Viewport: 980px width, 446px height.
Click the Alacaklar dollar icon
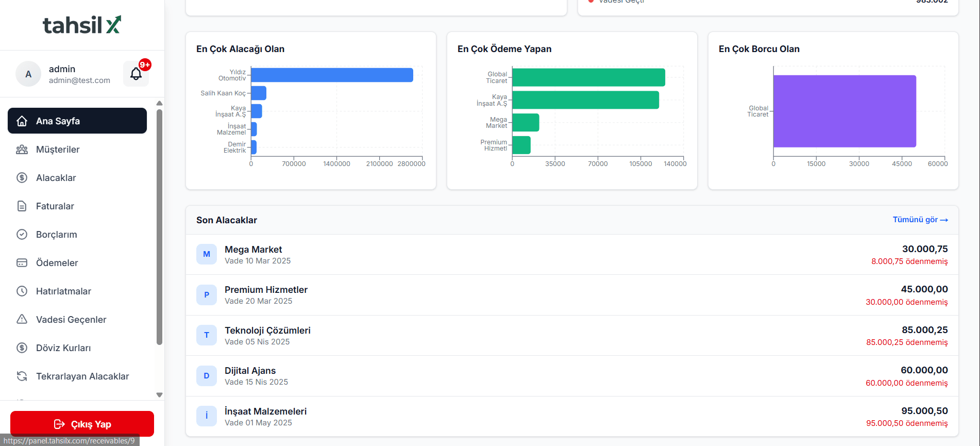[22, 178]
